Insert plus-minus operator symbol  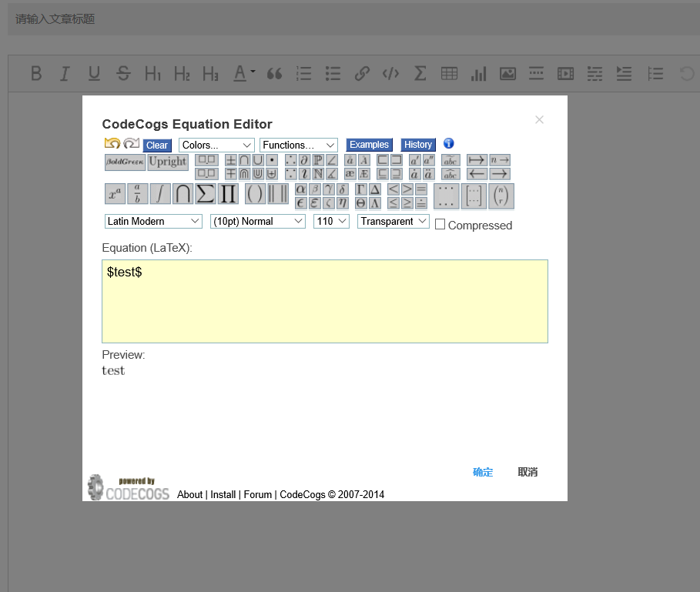(230, 160)
